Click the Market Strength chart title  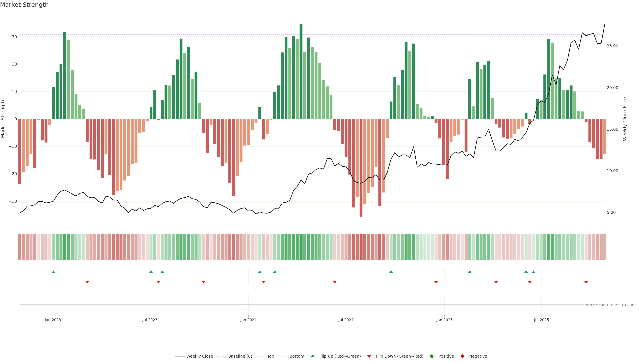[24, 5]
